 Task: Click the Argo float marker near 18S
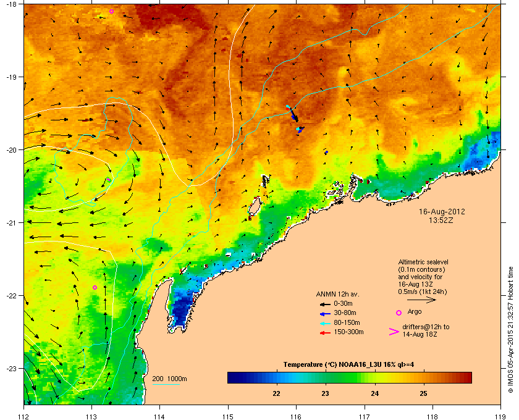coord(112,12)
